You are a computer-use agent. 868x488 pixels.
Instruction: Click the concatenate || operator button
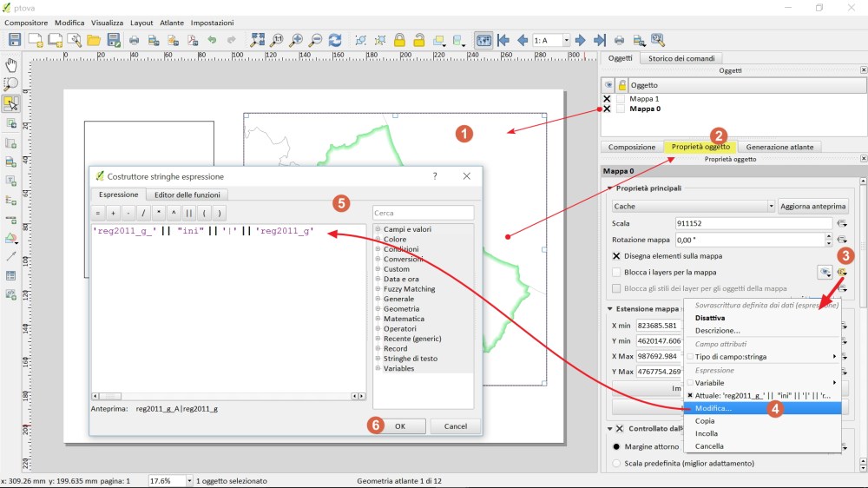coord(188,213)
